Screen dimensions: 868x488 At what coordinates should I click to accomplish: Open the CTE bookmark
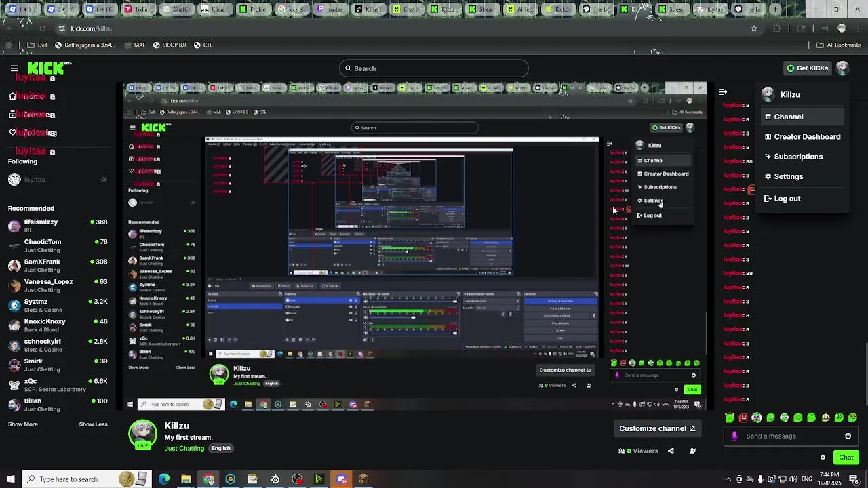click(x=203, y=45)
